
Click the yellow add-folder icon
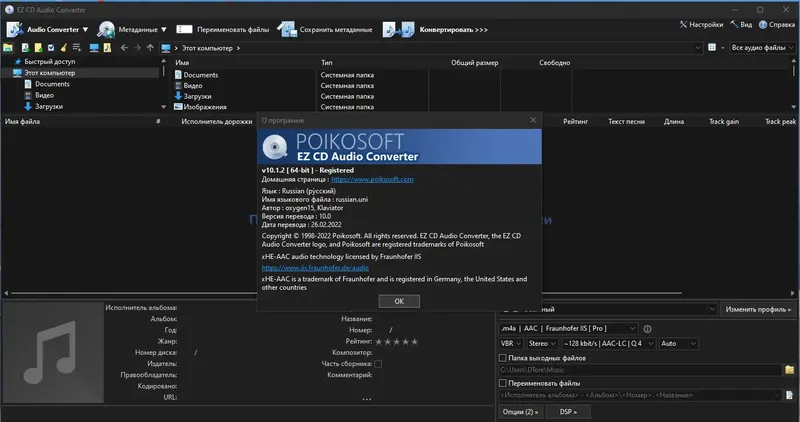click(38, 48)
